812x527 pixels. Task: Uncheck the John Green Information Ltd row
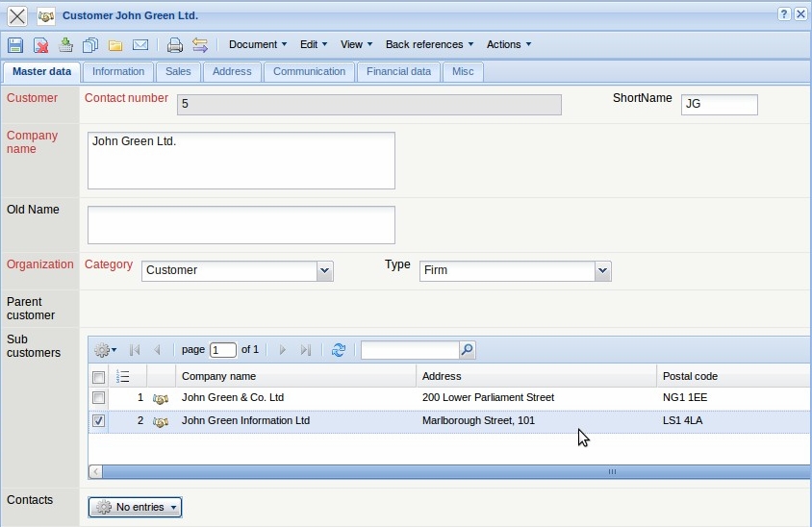coord(98,421)
